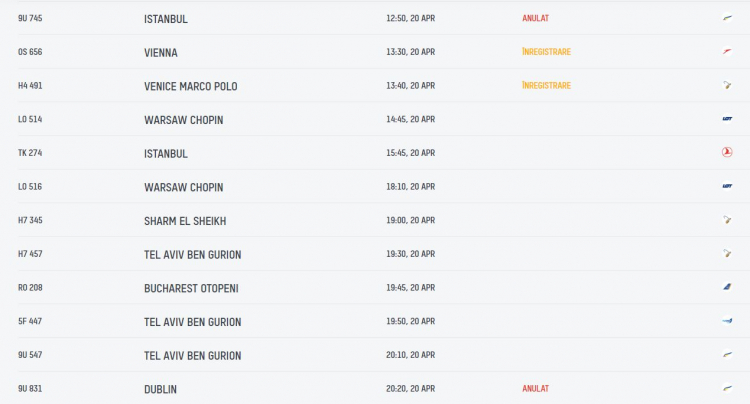Click the Turkish Airlines logo for TK 274
The width and height of the screenshot is (750, 404).
coord(727,153)
